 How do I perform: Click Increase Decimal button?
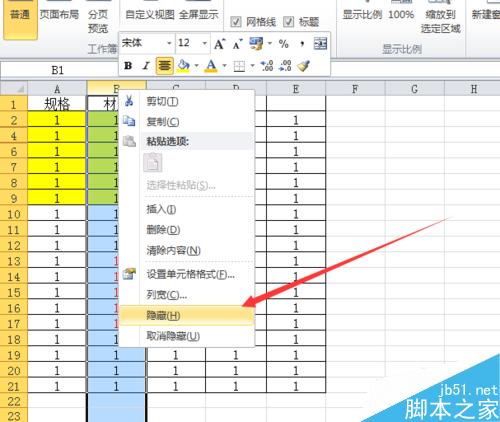[x=267, y=66]
